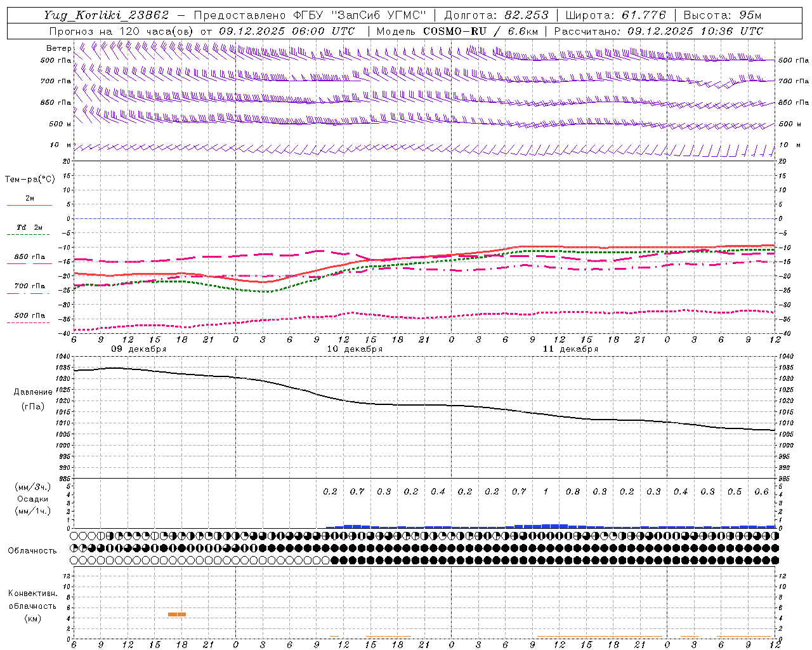Click the 11 декабря date label

pos(570,349)
